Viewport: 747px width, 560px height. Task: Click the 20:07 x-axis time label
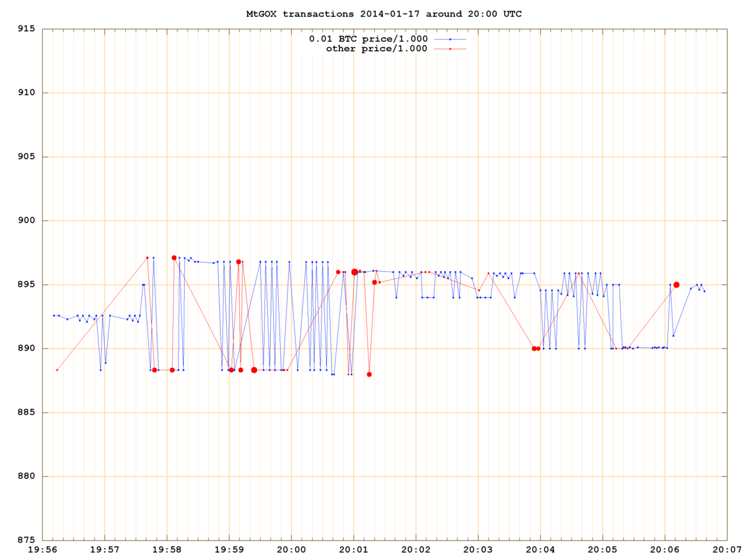(726, 550)
